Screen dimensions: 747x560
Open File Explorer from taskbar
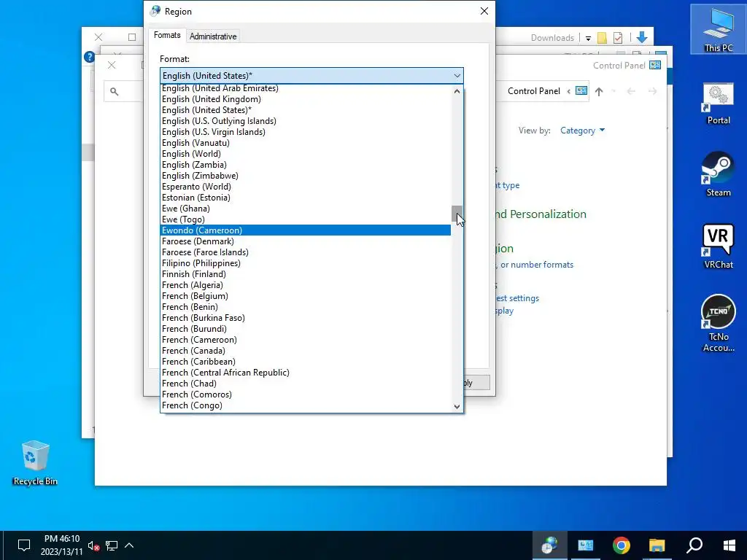coord(657,545)
